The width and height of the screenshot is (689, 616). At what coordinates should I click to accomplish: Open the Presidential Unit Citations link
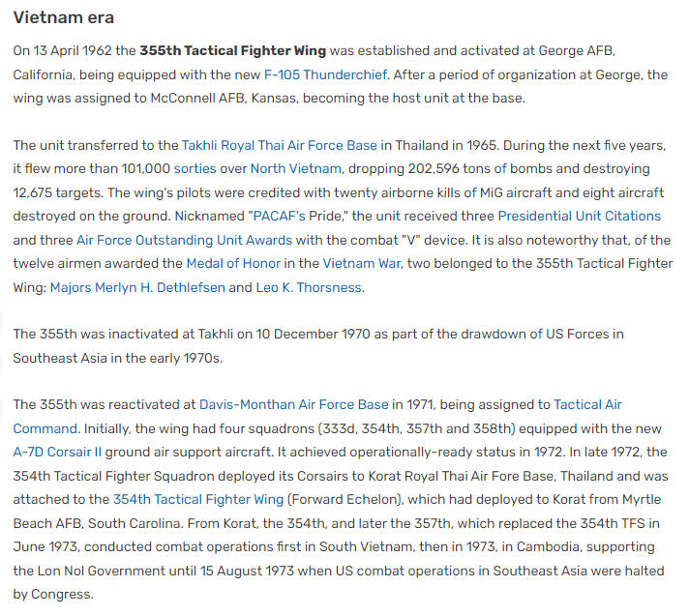tap(579, 217)
